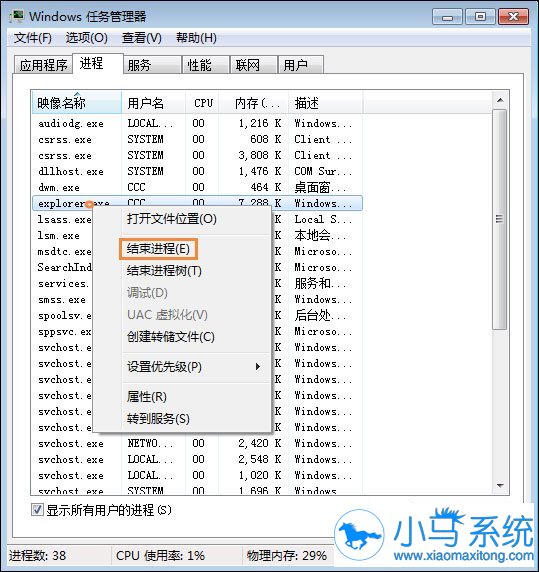The image size is (539, 572).
Task: Select the dllhost.exe process row
Action: 197,171
